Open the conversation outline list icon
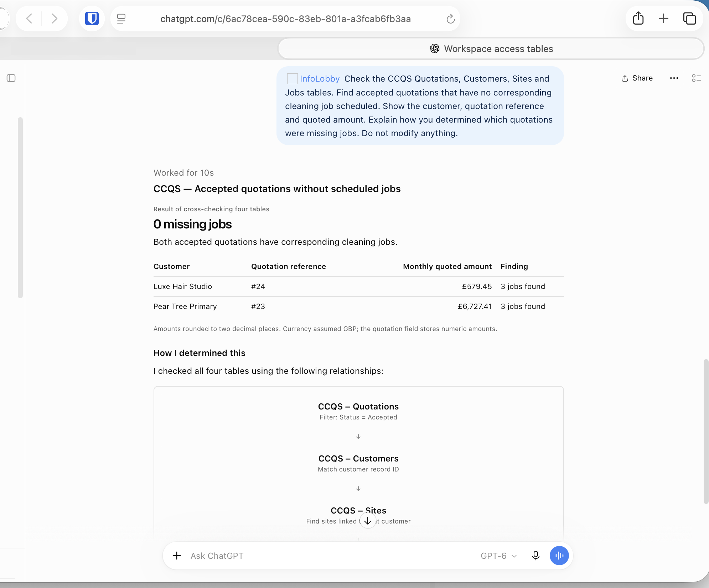Screen dimensions: 709x588 tap(696, 78)
